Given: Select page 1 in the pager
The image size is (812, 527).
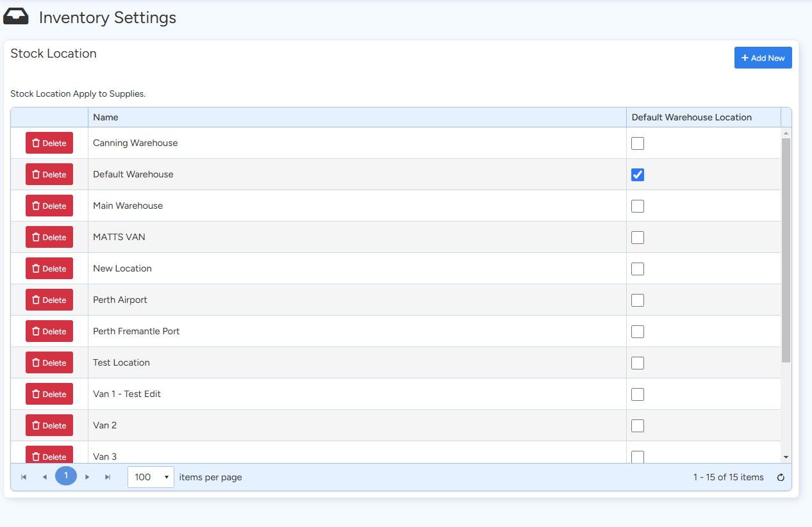Looking at the screenshot, I should (x=65, y=476).
